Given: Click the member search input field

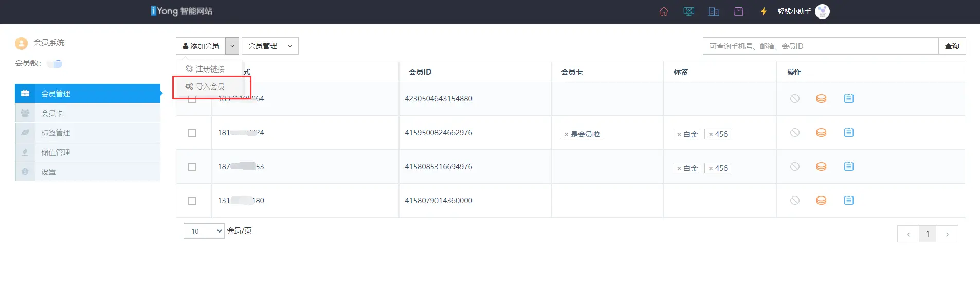Looking at the screenshot, I should [820, 46].
